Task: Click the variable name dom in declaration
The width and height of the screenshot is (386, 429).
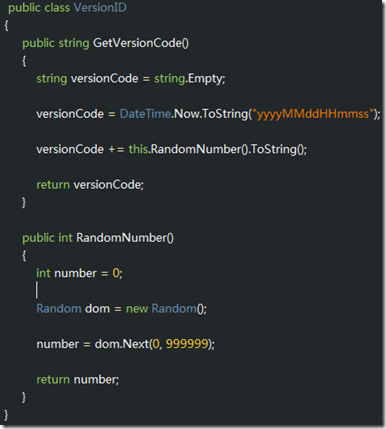Action: pos(97,308)
